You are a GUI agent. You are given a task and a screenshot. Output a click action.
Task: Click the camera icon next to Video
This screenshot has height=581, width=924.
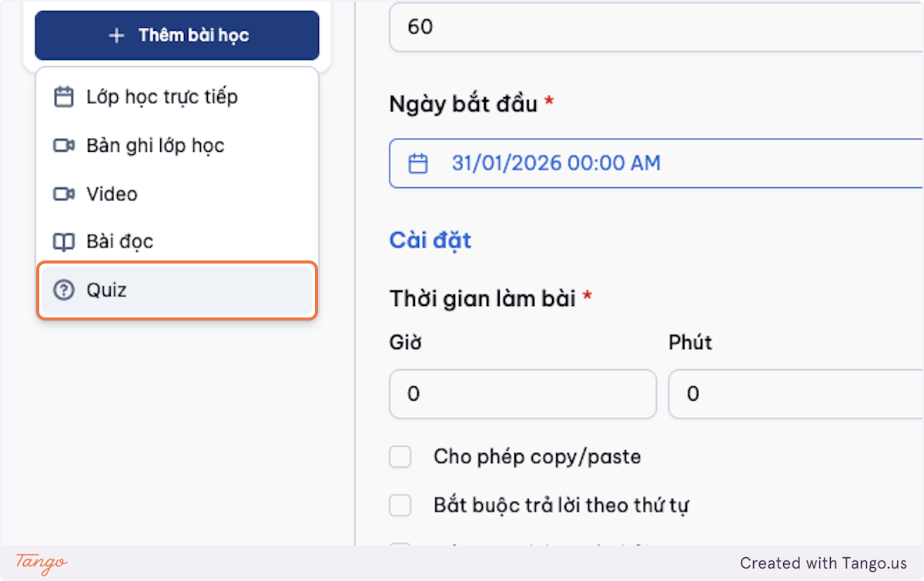pos(63,194)
